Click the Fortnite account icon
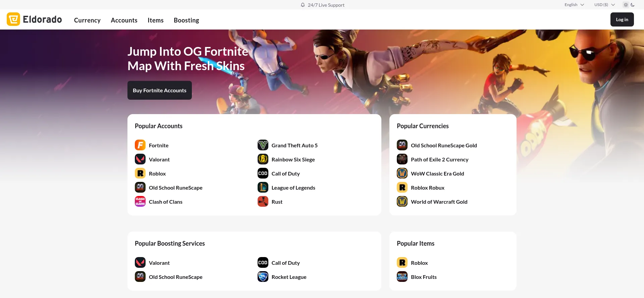The image size is (644, 298). (x=140, y=145)
